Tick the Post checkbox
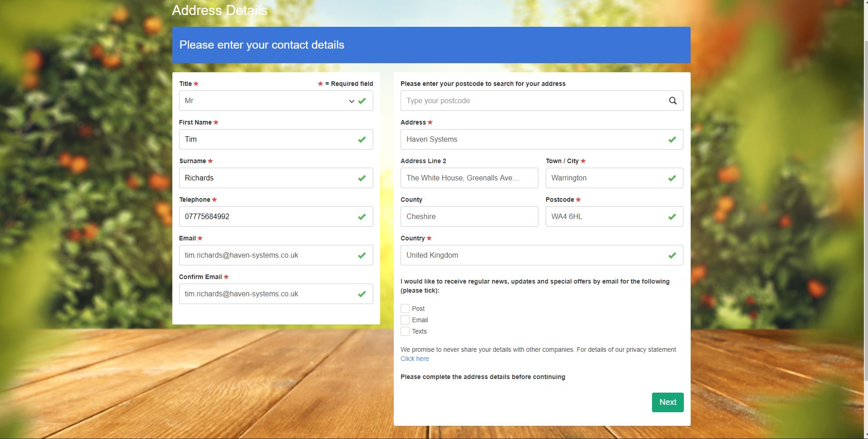The height and width of the screenshot is (439, 868). tap(405, 309)
